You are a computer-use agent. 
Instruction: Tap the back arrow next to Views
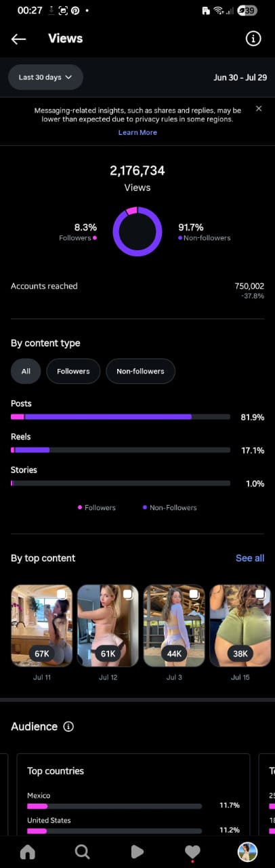(18, 39)
